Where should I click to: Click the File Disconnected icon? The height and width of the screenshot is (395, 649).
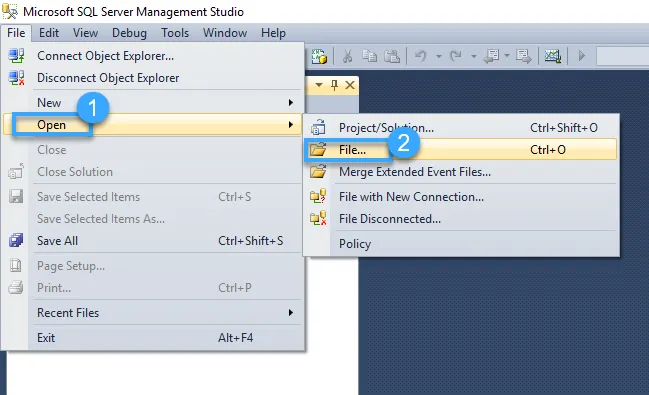(318, 218)
